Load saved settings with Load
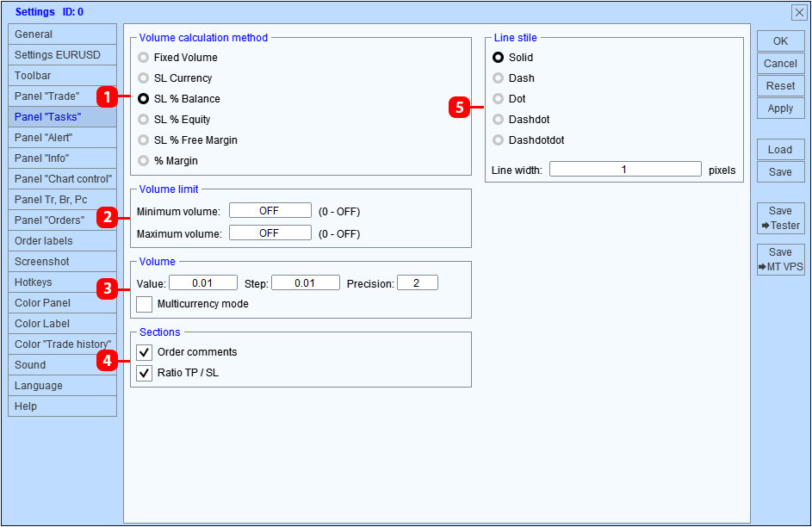 coord(781,150)
